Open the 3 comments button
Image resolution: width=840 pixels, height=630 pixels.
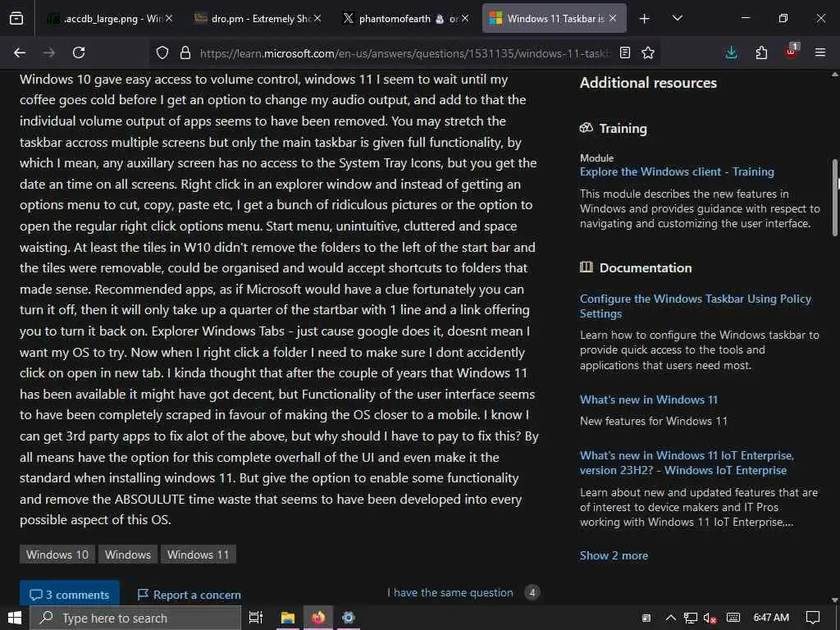coord(70,594)
